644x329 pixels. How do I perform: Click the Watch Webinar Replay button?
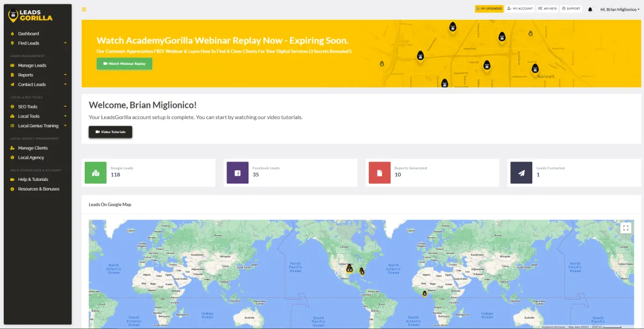click(125, 63)
